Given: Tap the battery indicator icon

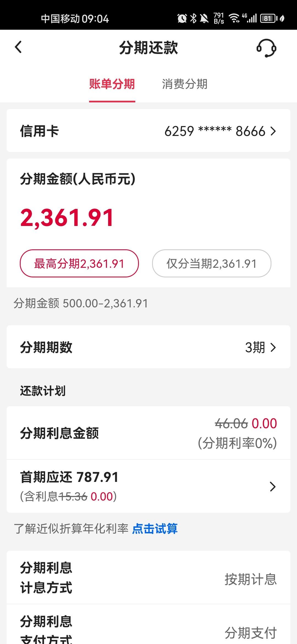Looking at the screenshot, I should point(269,18).
